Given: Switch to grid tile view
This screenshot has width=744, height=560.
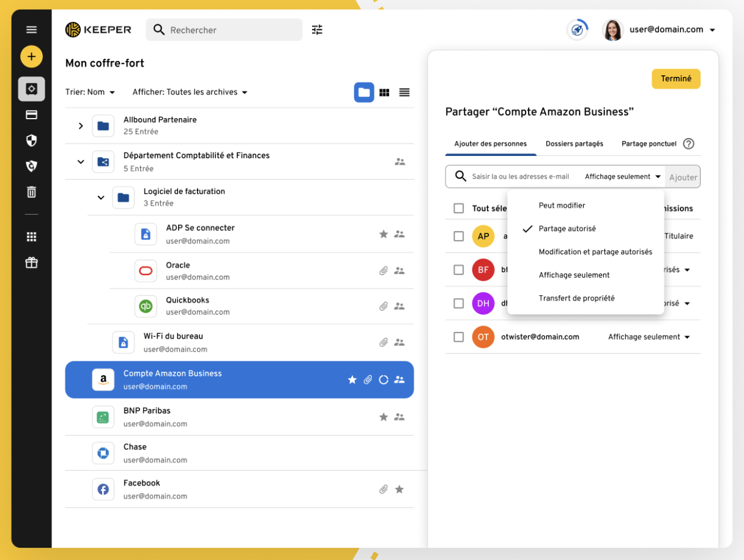Looking at the screenshot, I should [x=384, y=92].
